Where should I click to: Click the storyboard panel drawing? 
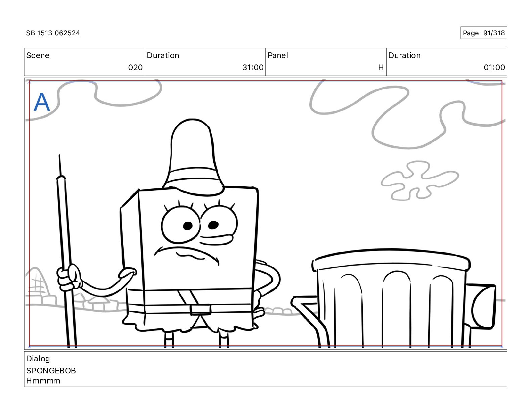coord(265,214)
